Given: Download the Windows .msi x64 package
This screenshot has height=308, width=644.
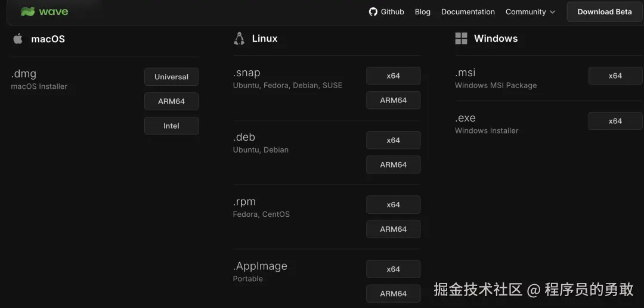Looking at the screenshot, I should [x=615, y=76].
